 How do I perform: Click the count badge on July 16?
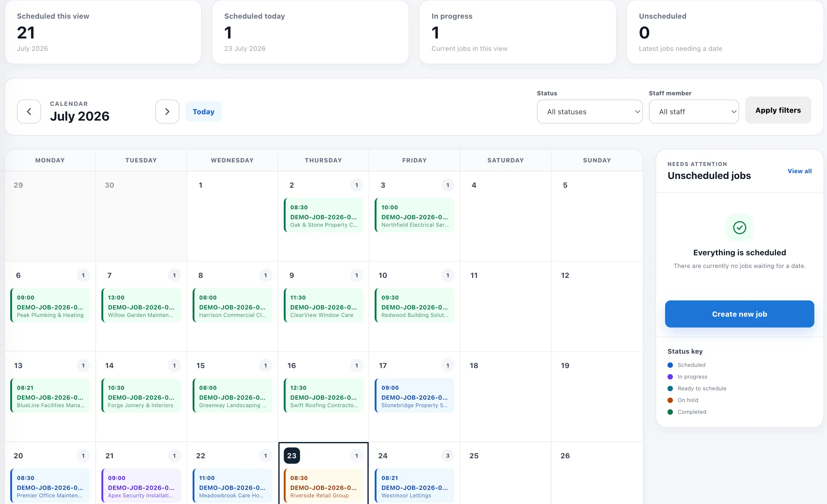356,365
